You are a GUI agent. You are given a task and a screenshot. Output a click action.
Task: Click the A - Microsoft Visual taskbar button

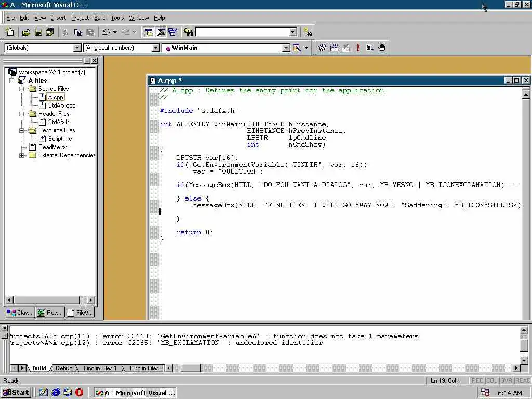click(135, 393)
